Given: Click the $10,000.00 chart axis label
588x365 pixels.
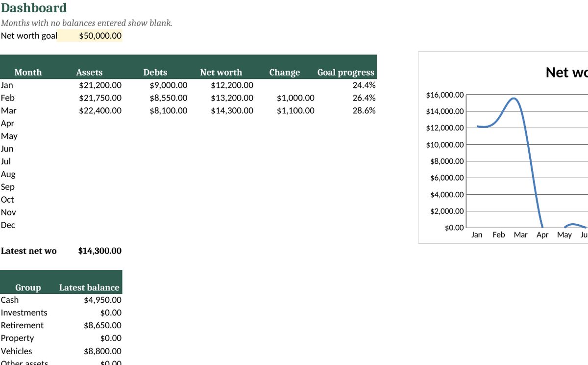Looking at the screenshot, I should pyautogui.click(x=444, y=145).
